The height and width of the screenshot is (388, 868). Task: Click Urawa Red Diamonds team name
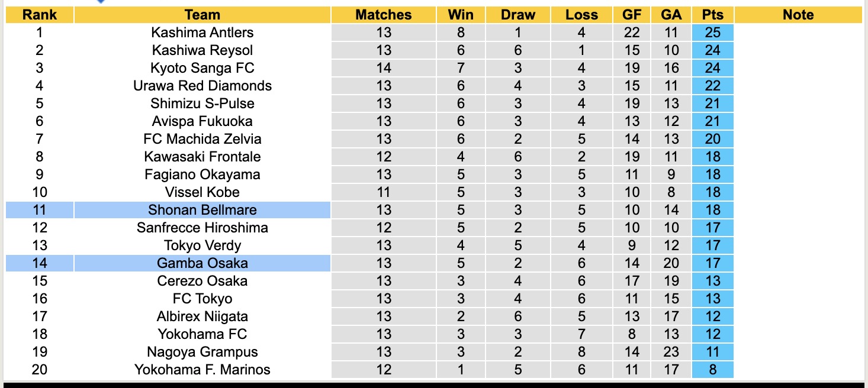(x=202, y=86)
